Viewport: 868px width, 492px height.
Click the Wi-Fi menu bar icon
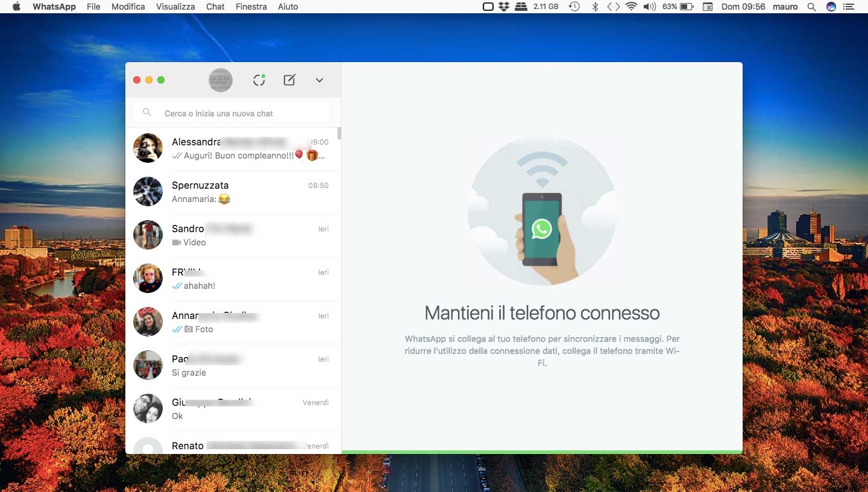631,7
